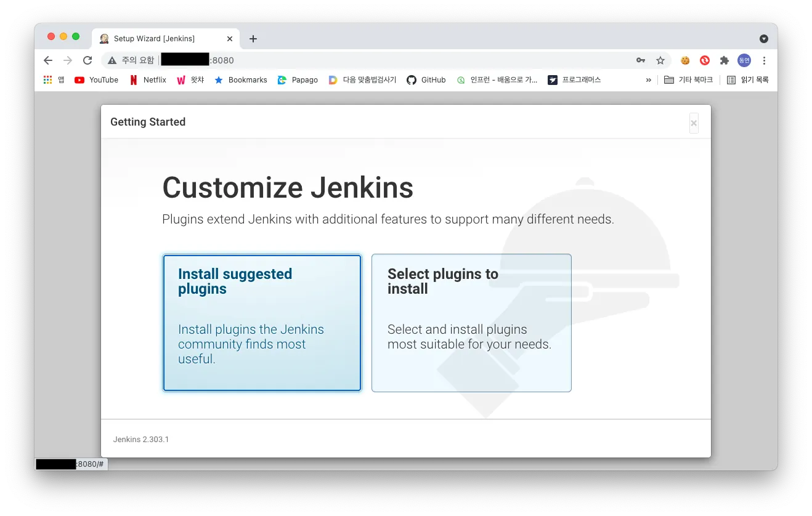The image size is (812, 516).
Task: Open the tab search dropdown arrow
Action: tap(764, 39)
